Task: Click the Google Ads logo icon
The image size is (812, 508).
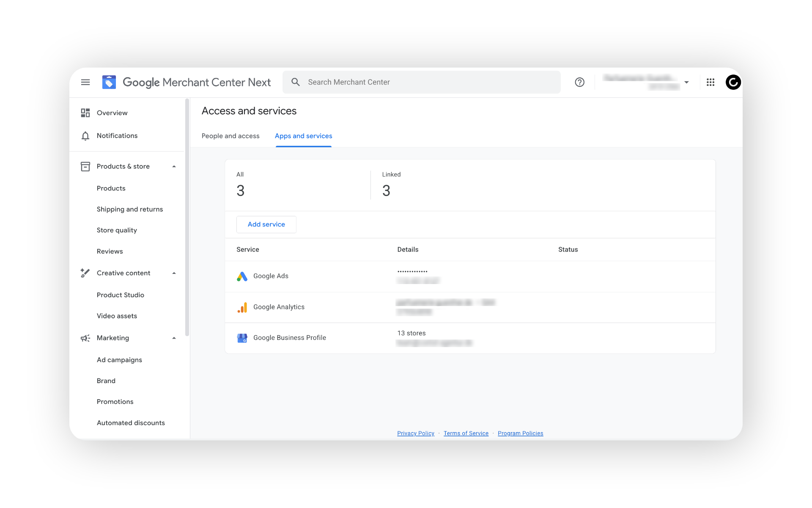Action: click(242, 276)
